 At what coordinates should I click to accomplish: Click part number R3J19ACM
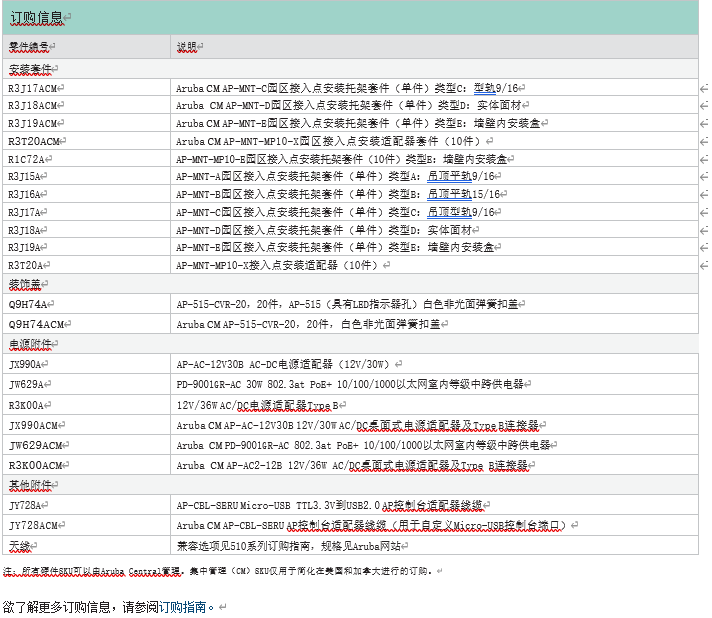[33, 123]
